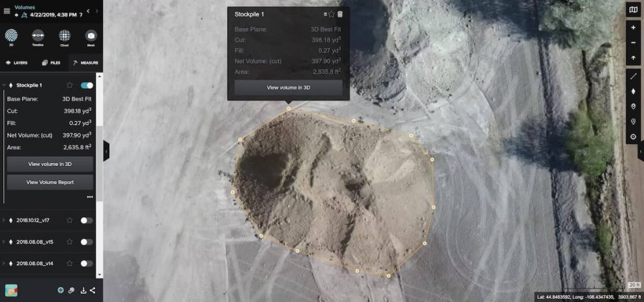Delete Stockpile 1 via popup trash icon

tap(340, 14)
